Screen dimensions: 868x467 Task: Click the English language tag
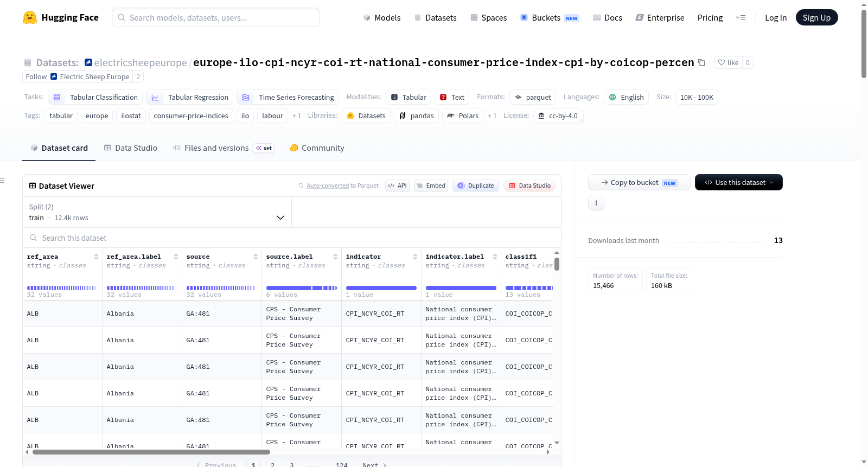pyautogui.click(x=626, y=97)
